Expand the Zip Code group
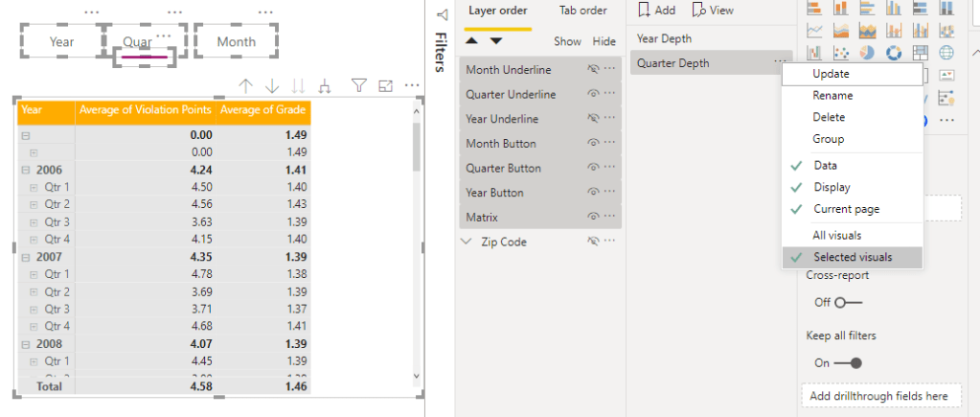This screenshot has height=417, width=980. tap(467, 243)
